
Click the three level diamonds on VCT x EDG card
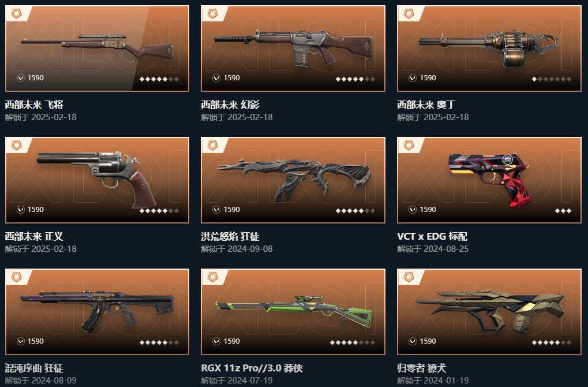[563, 211]
